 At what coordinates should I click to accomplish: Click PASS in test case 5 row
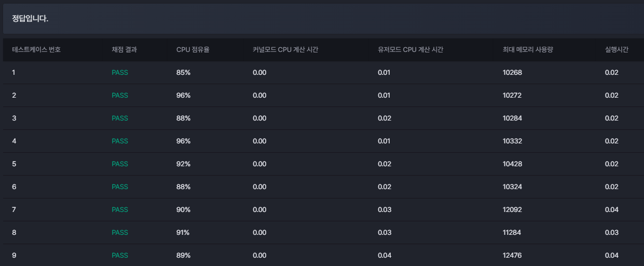[120, 164]
